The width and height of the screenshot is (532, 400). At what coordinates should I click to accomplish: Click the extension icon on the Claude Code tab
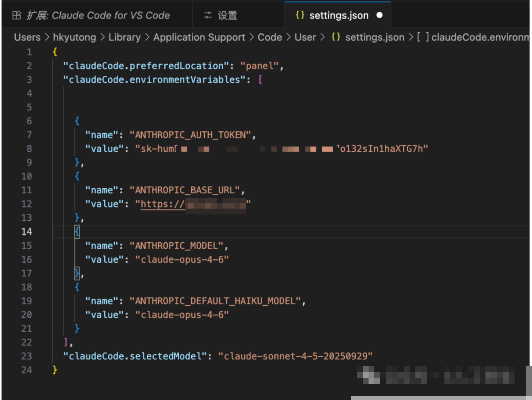pos(17,15)
